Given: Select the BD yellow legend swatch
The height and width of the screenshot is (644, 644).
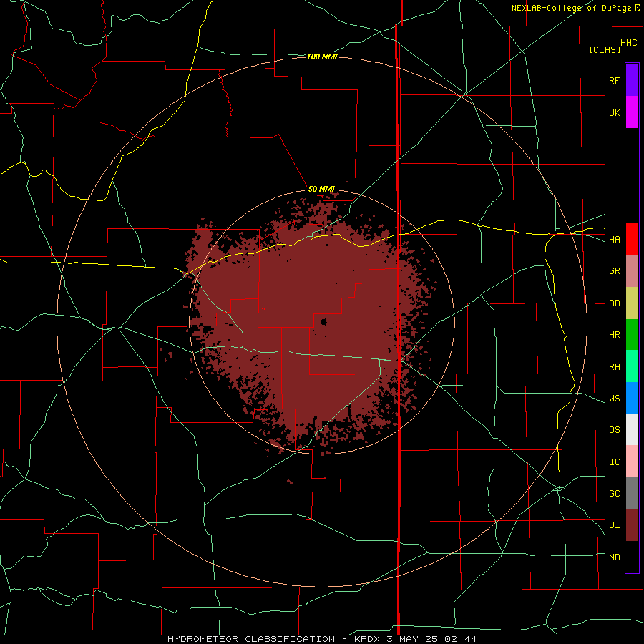Looking at the screenshot, I should click(632, 303).
